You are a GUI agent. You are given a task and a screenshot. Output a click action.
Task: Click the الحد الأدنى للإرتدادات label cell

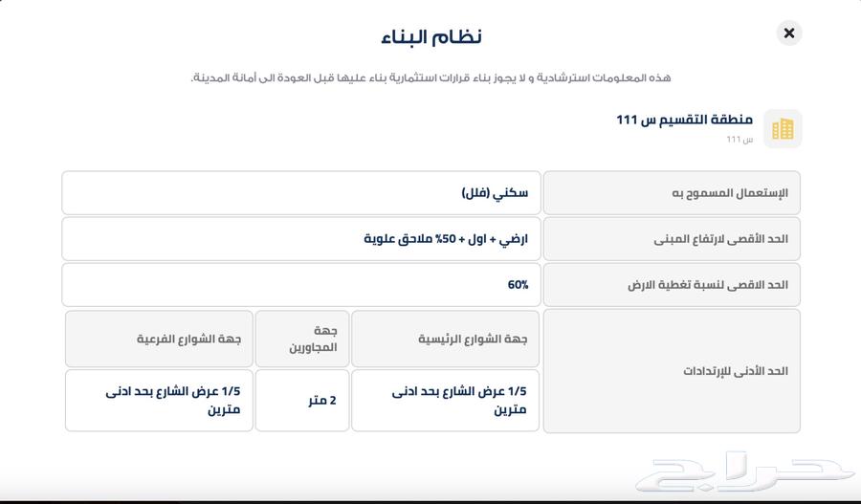(672, 371)
